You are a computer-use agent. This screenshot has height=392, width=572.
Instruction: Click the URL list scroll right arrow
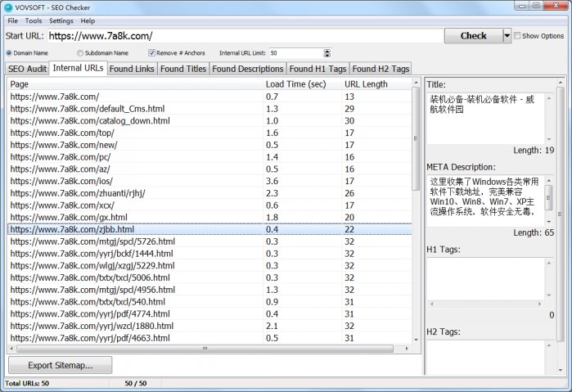(x=407, y=349)
